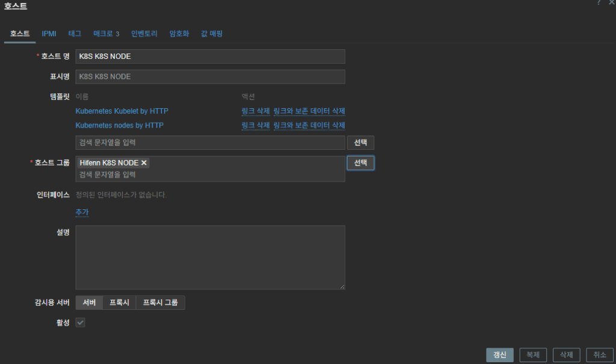Click 선택 button next to 호스트 그룹
The height and width of the screenshot is (364, 616).
tap(360, 163)
